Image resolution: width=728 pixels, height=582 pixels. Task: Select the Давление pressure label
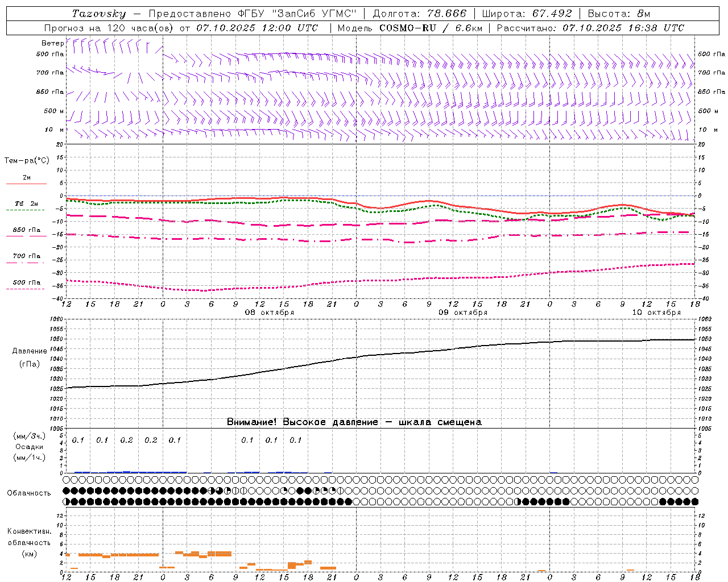tap(30, 351)
